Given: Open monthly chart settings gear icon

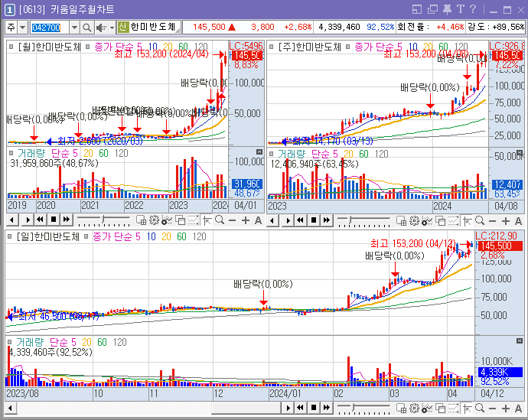Looking at the screenshot, I should pyautogui.click(x=154, y=220).
